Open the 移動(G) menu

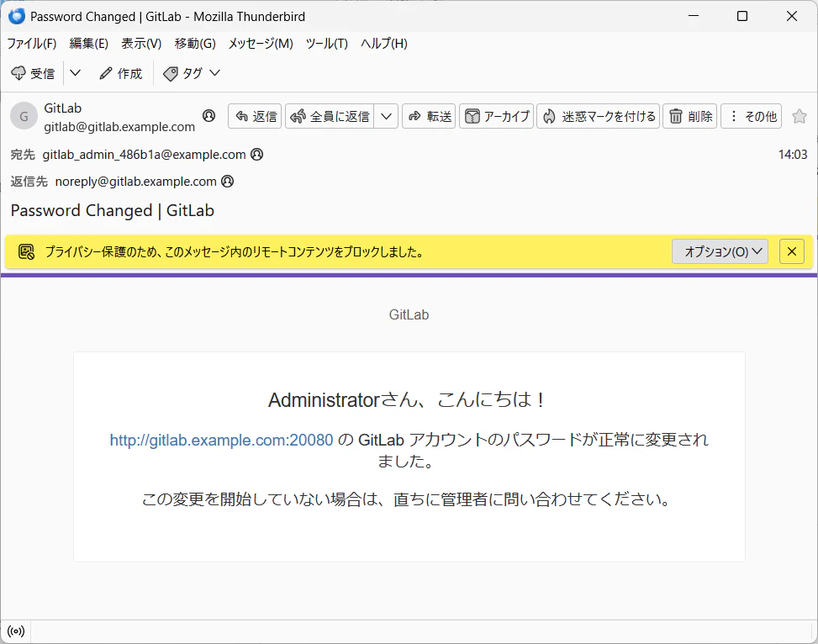pyautogui.click(x=195, y=44)
